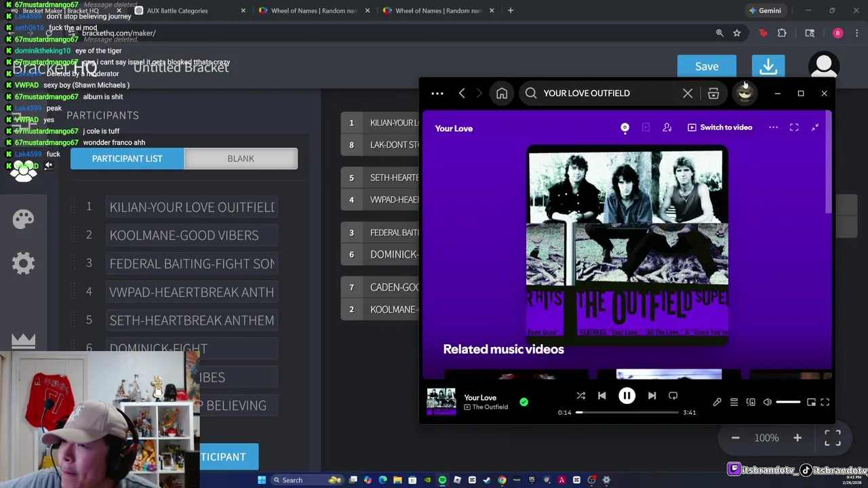
Task: Clear the Spotify search text
Action: point(688,94)
